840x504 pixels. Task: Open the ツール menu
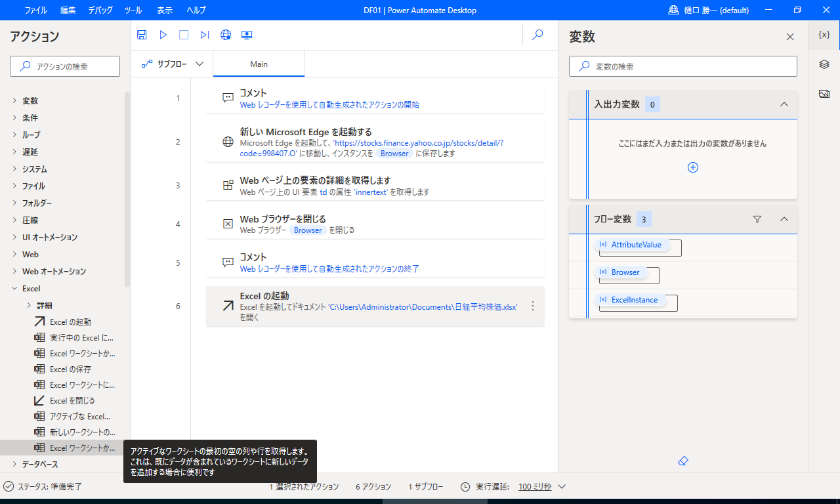(x=133, y=10)
